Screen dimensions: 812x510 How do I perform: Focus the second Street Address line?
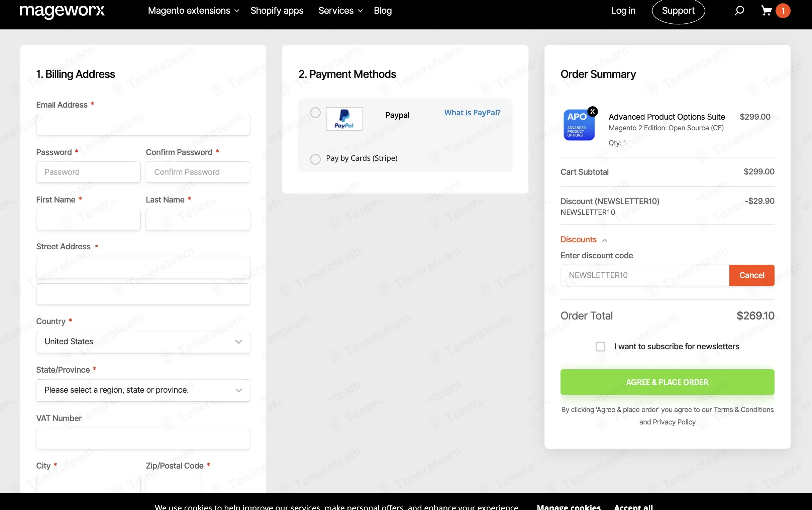click(143, 294)
